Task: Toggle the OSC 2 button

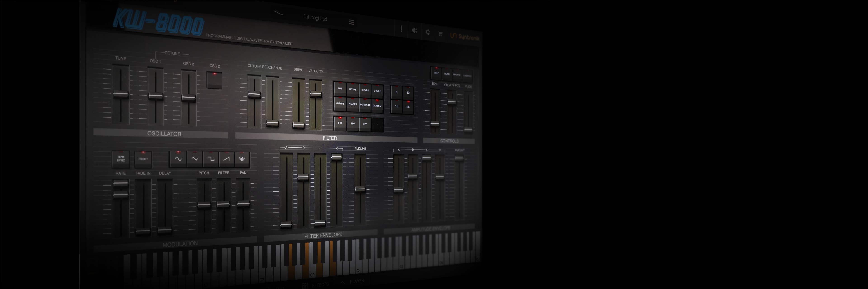Action: click(215, 80)
